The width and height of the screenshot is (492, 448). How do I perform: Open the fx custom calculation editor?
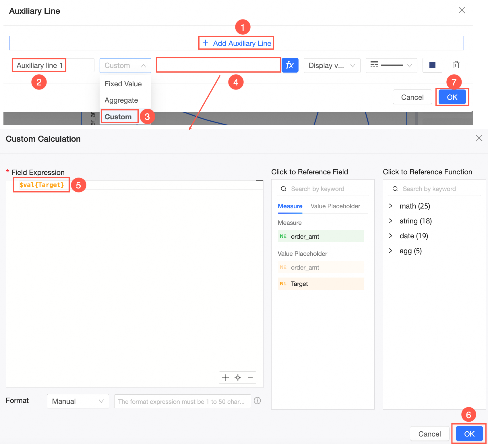[290, 65]
